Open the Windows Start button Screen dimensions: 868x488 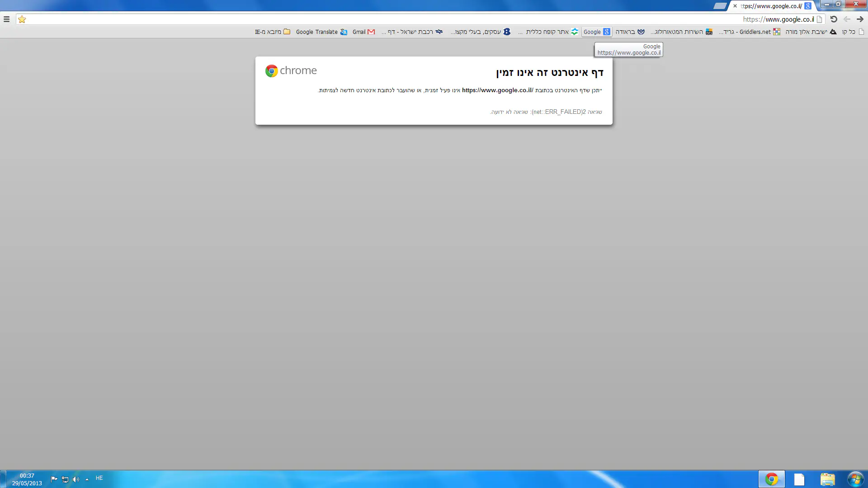click(855, 479)
